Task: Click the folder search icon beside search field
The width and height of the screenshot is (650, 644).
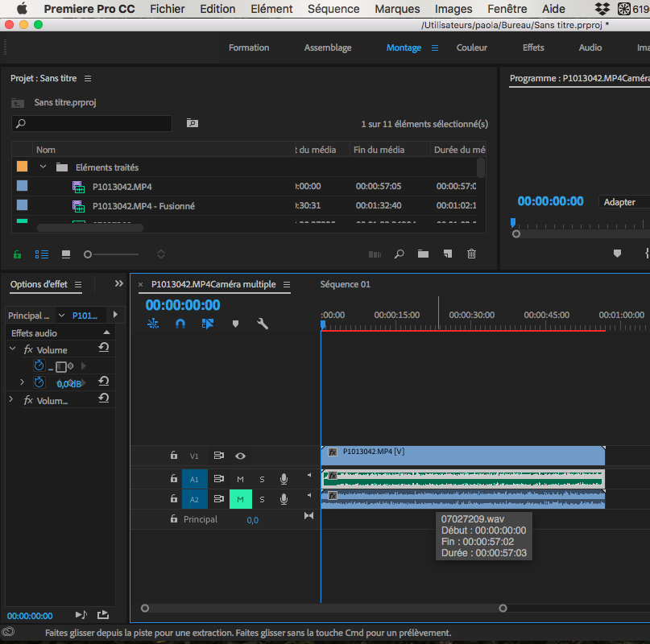Action: 193,123
